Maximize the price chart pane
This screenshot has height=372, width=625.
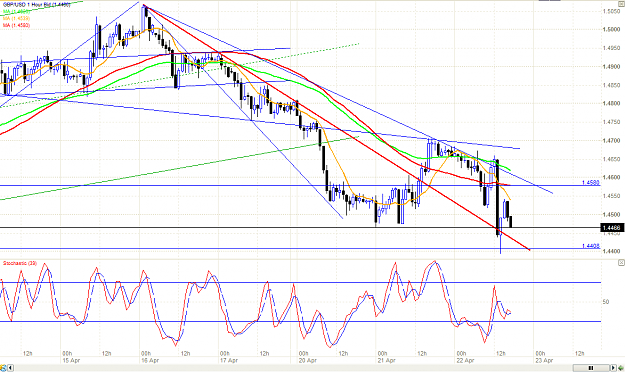tap(621, 3)
